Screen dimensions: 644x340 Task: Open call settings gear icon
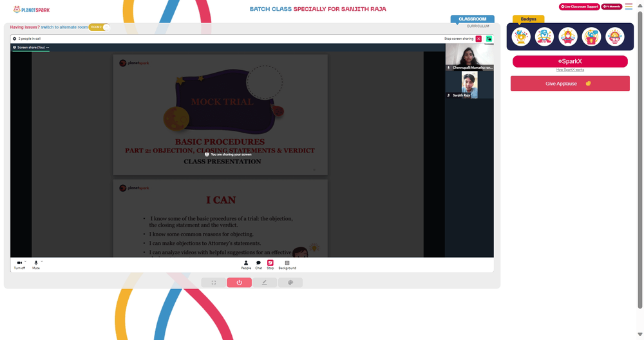click(14, 39)
